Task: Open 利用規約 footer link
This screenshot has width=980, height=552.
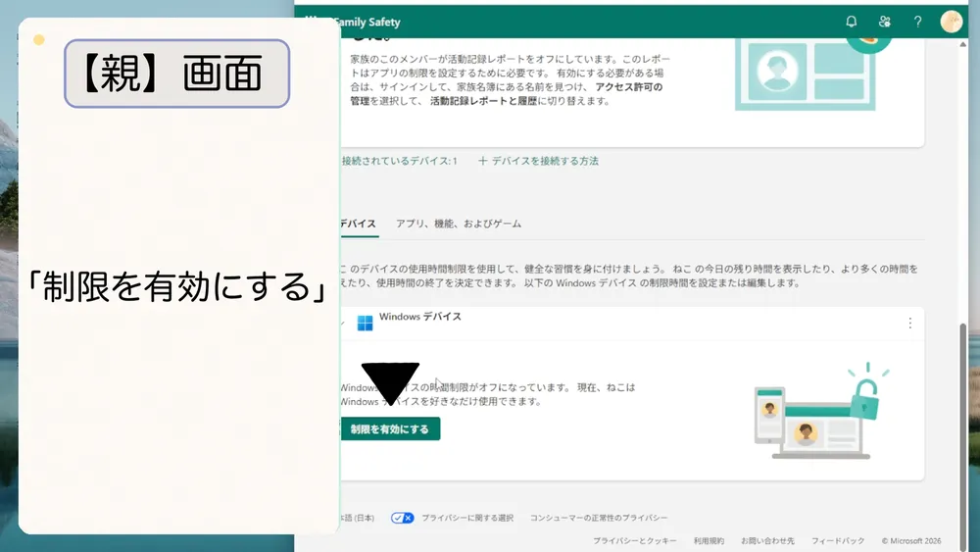Action: pyautogui.click(x=709, y=541)
